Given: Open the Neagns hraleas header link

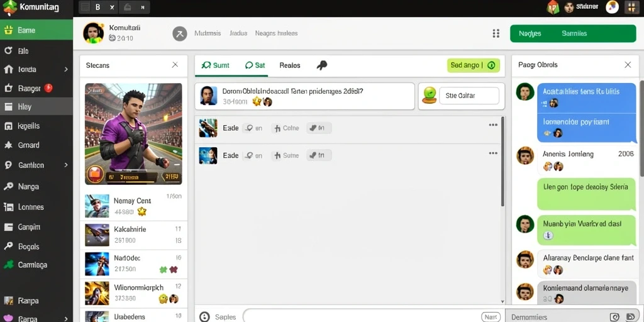Looking at the screenshot, I should pos(277,33).
